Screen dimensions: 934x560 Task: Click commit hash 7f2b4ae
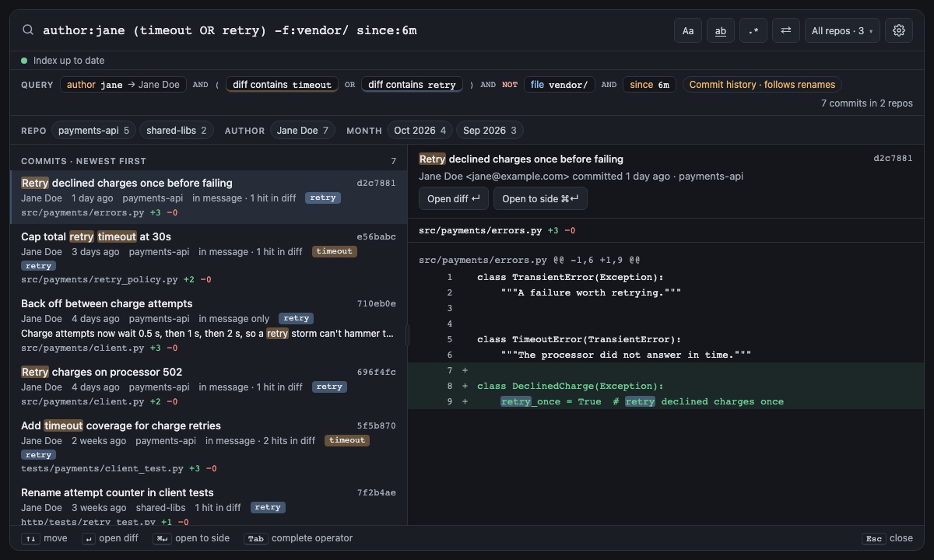(376, 492)
